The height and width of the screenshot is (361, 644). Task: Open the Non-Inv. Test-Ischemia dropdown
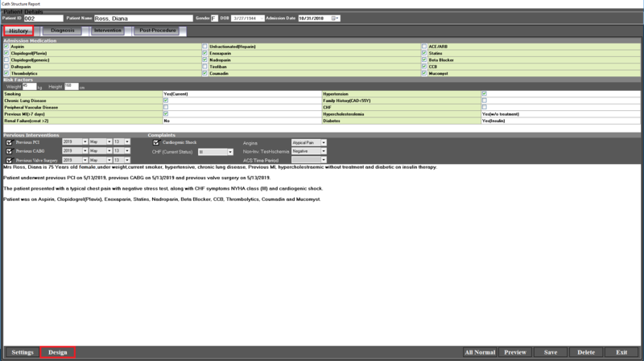323,150
